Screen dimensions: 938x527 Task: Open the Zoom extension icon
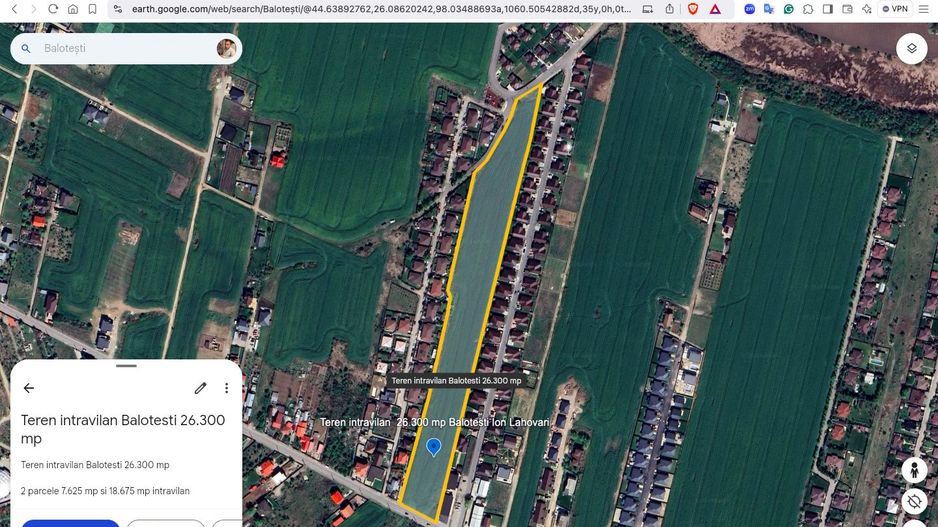pyautogui.click(x=750, y=9)
